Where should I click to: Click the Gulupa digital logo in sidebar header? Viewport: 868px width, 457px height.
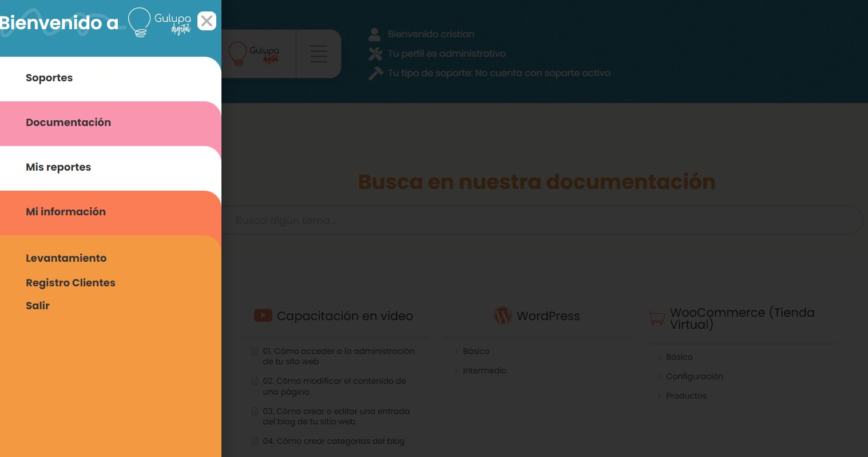tap(159, 22)
